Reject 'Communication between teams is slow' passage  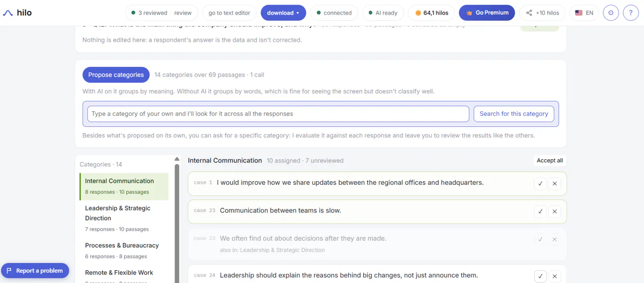554,211
